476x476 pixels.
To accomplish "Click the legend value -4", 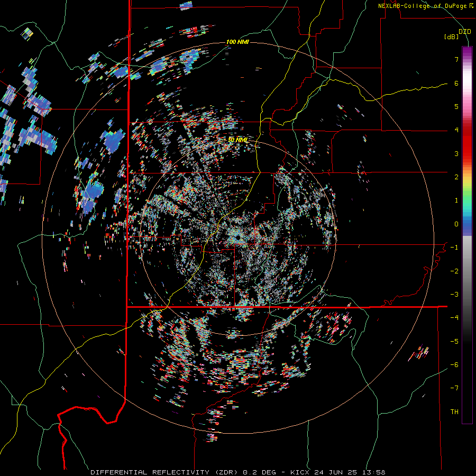I will pyautogui.click(x=454, y=318).
